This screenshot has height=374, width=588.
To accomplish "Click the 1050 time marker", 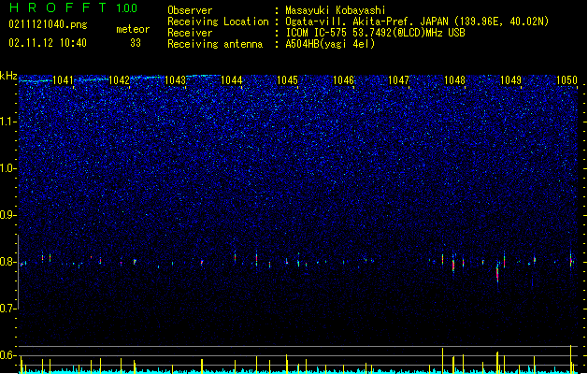I will click(x=566, y=80).
